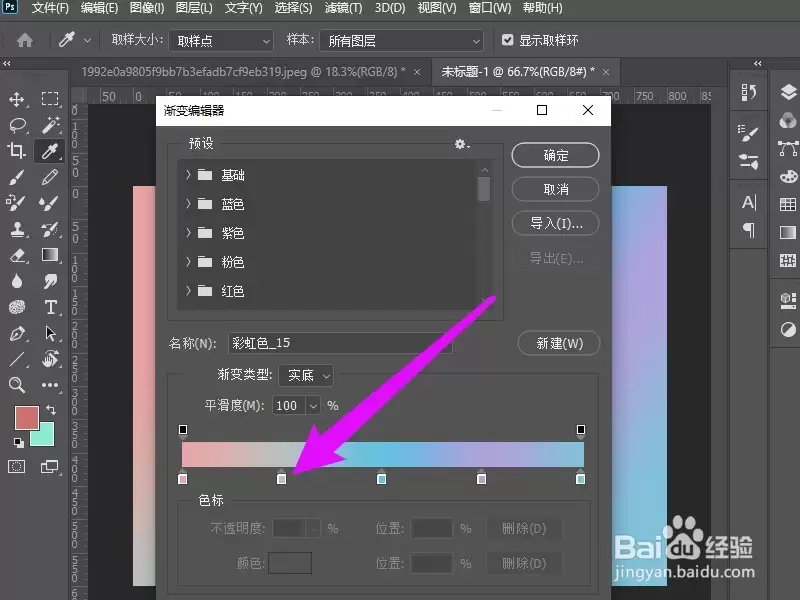Select the Zoom magnifier tool

pos(17,385)
